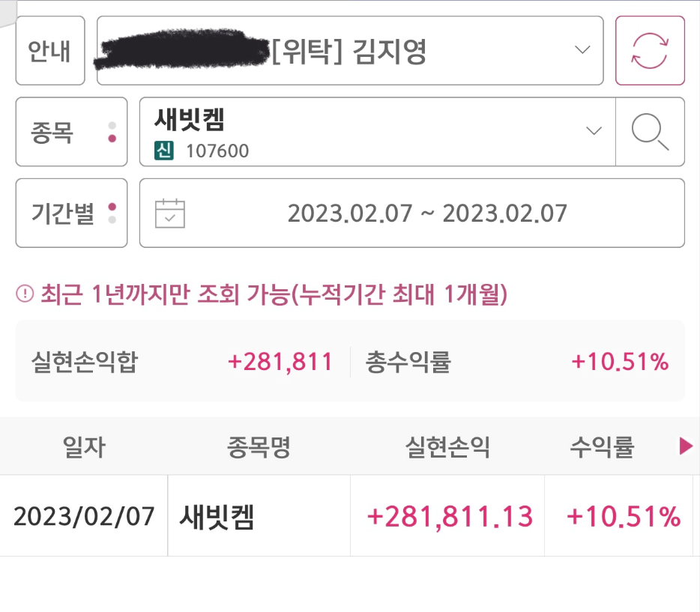Tap the red warning info icon

click(x=25, y=294)
